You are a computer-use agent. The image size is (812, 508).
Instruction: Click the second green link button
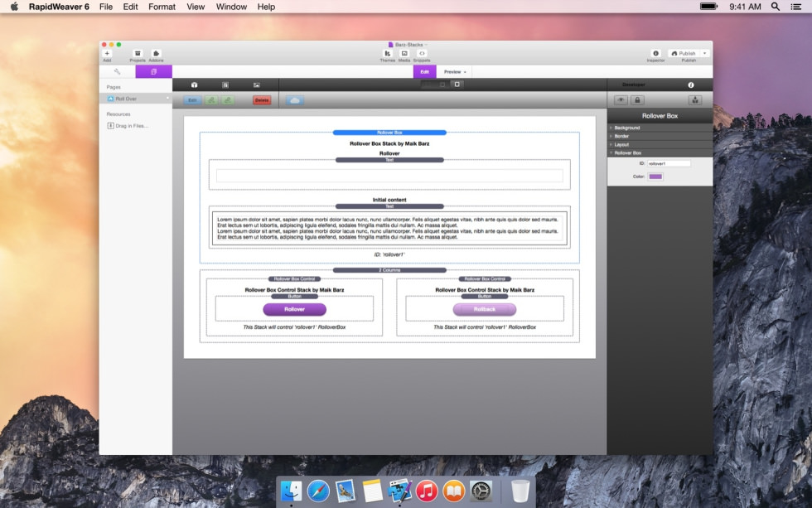tap(228, 100)
